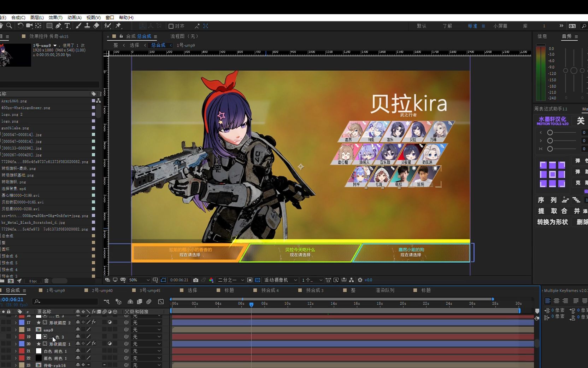Screen dimensions: 588x368
Task: Open the 1个 view layout dropdown
Action: [x=312, y=280]
